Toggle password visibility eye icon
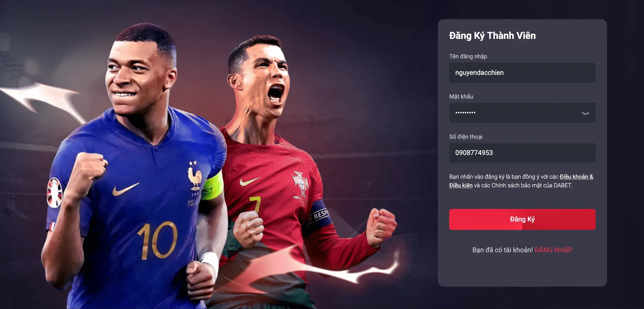Image resolution: width=644 pixels, height=309 pixels. point(585,113)
